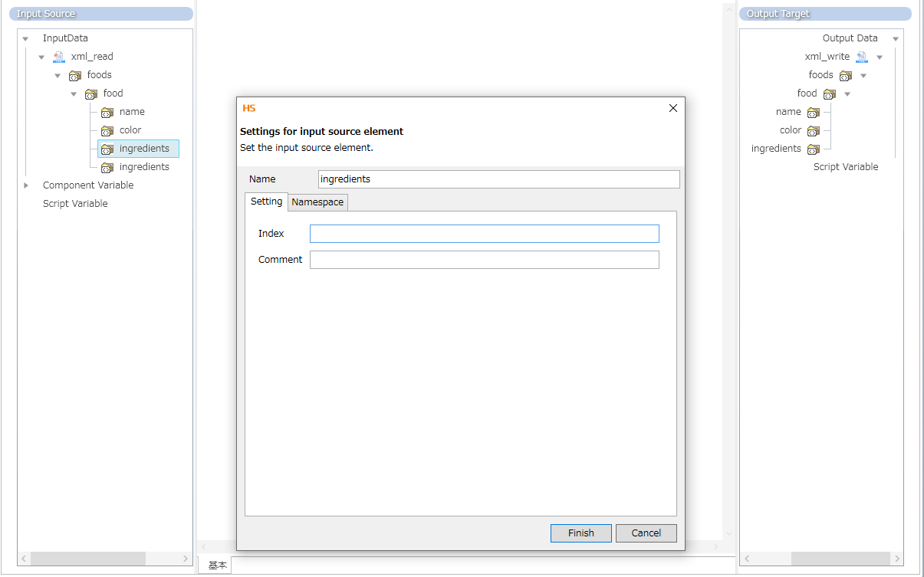Collapse the Output Data node arrow

(x=896, y=38)
